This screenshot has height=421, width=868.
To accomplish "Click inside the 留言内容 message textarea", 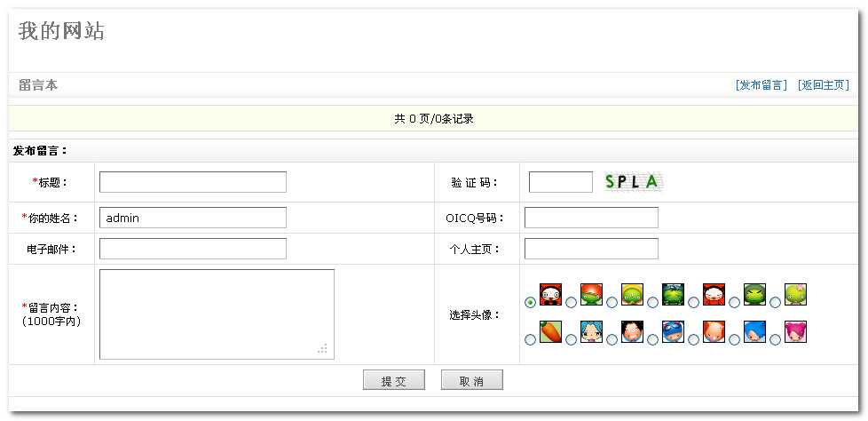I will [x=217, y=314].
